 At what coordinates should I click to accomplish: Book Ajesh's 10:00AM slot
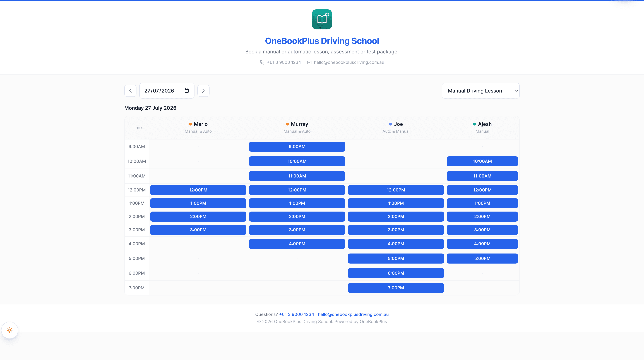[482, 161]
